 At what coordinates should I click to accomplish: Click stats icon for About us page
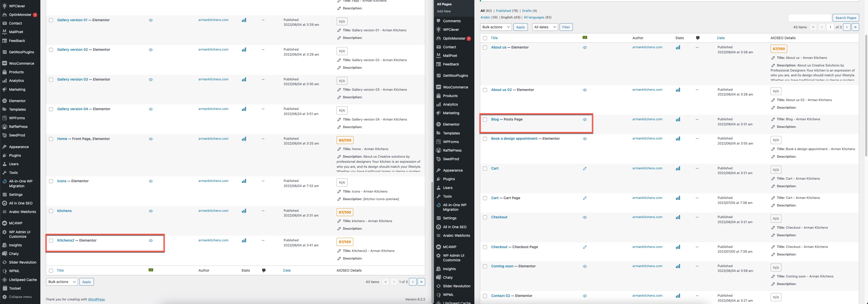tap(677, 48)
